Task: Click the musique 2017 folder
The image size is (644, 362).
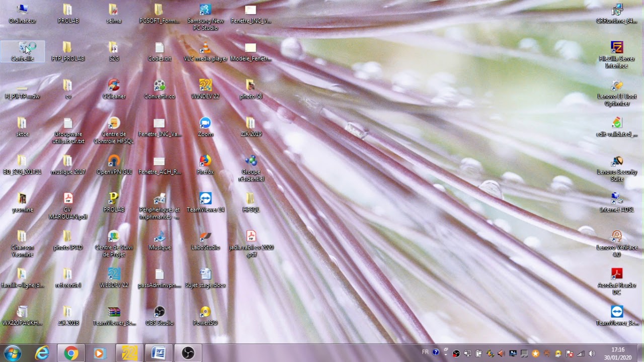Action: coord(68,164)
